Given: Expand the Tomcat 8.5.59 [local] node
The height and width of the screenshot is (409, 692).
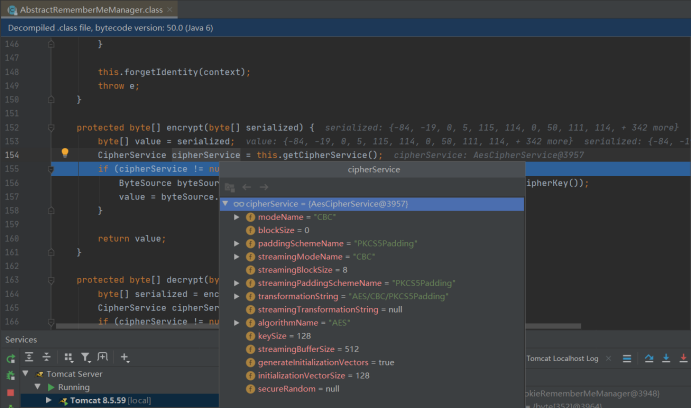Looking at the screenshot, I should [x=49, y=400].
